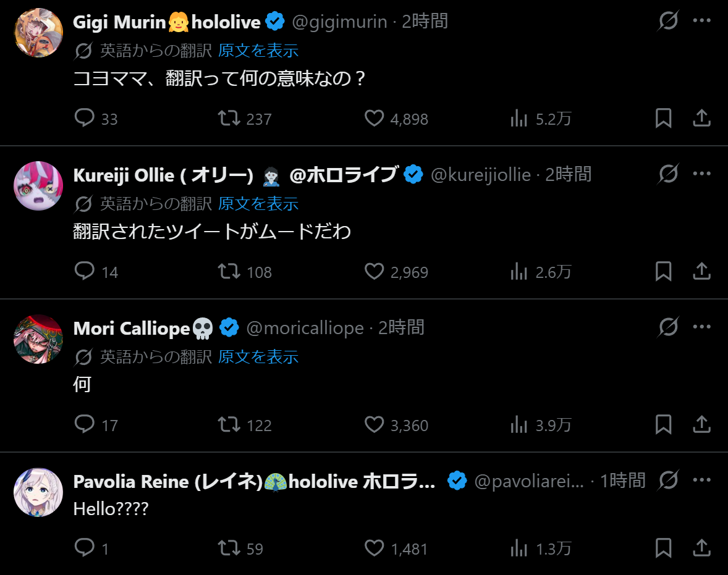Reply to Pavolia Reine's tweet
Viewport: 728px width, 575px height.
click(x=85, y=548)
